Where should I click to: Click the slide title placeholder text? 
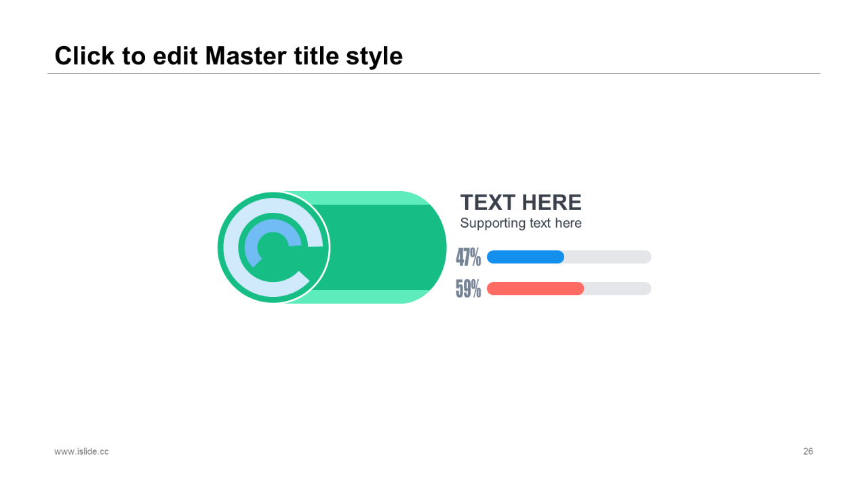pos(229,56)
